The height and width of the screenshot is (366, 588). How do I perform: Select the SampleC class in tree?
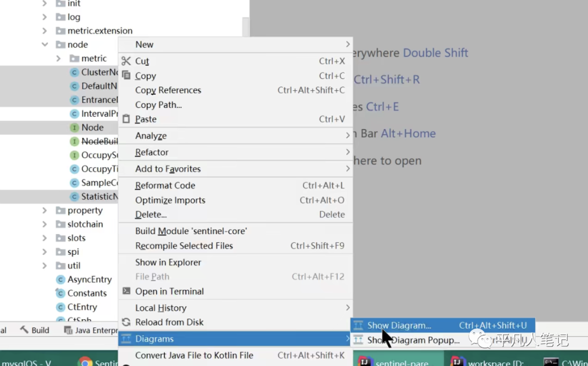100,182
